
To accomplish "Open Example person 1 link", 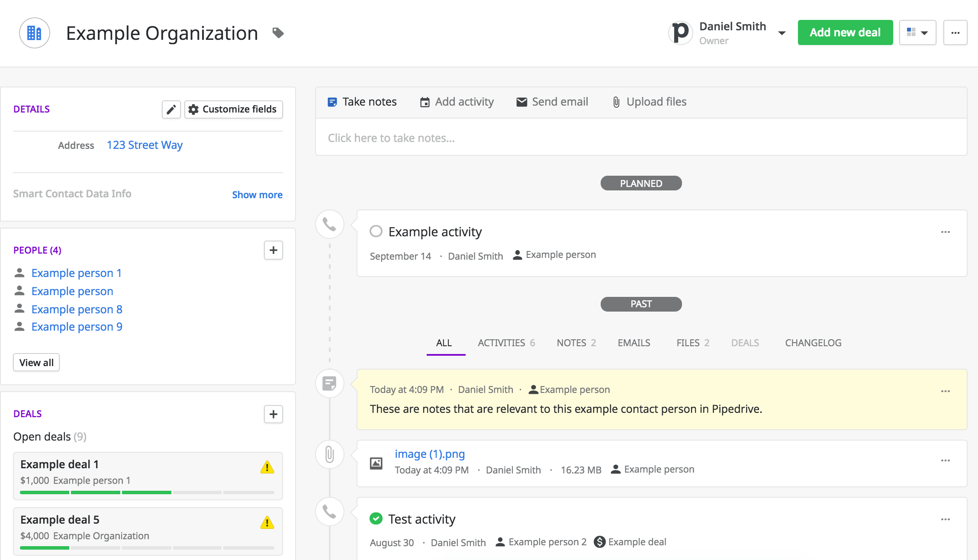I will [77, 273].
